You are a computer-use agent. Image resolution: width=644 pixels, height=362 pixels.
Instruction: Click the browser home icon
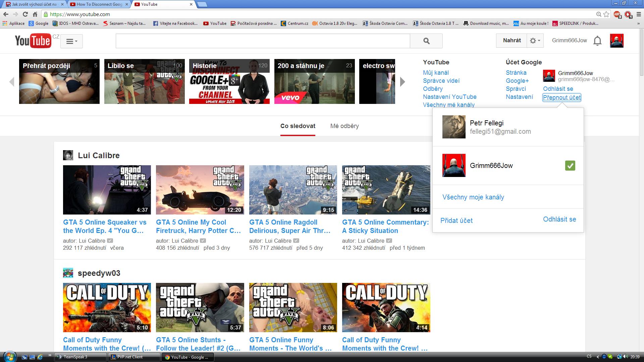[35, 14]
